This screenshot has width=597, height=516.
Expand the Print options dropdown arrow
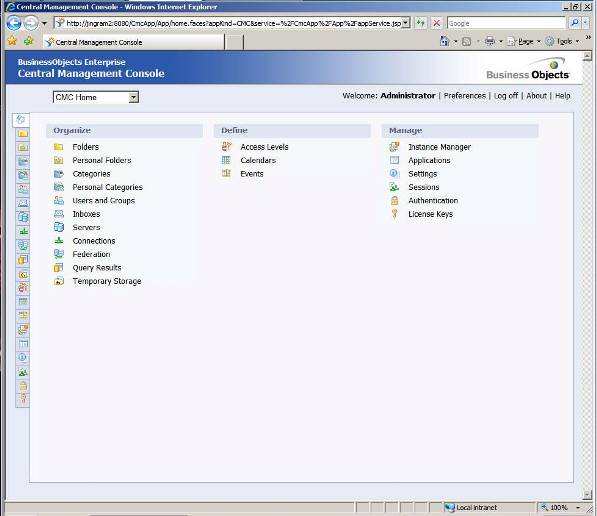click(501, 41)
